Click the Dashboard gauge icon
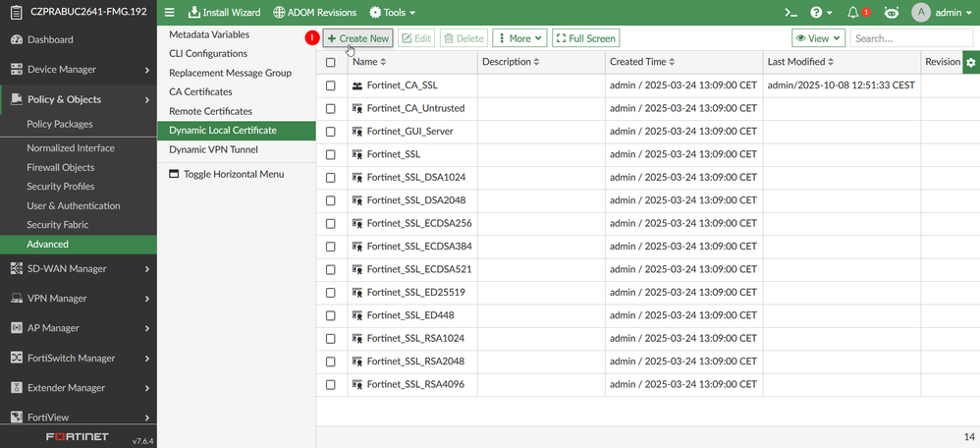 (17, 39)
